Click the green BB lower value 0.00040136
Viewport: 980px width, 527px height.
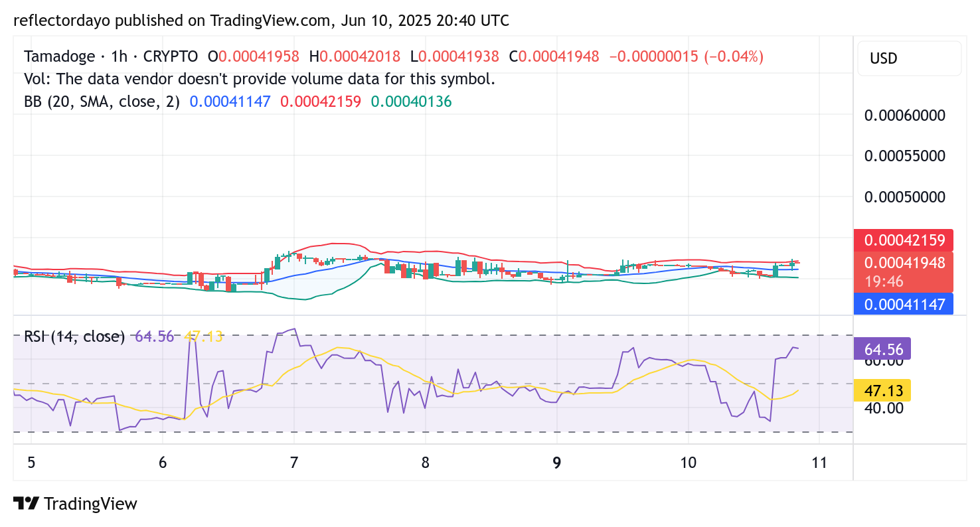click(411, 102)
